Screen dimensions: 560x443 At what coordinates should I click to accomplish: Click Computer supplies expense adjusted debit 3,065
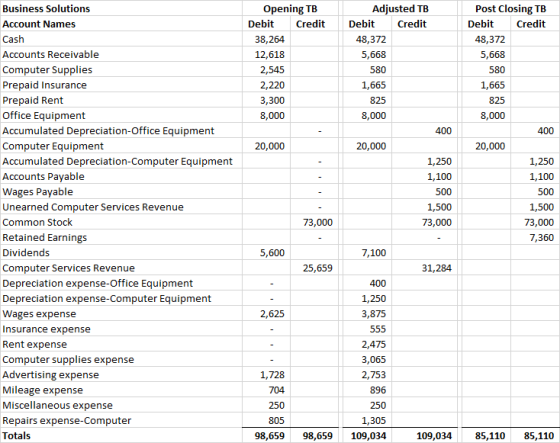point(374,359)
